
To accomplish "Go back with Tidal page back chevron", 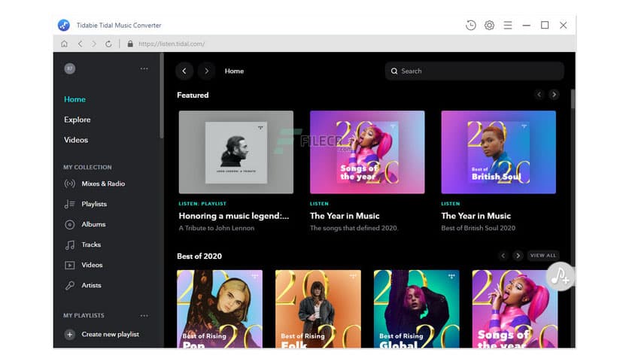I will click(x=184, y=71).
